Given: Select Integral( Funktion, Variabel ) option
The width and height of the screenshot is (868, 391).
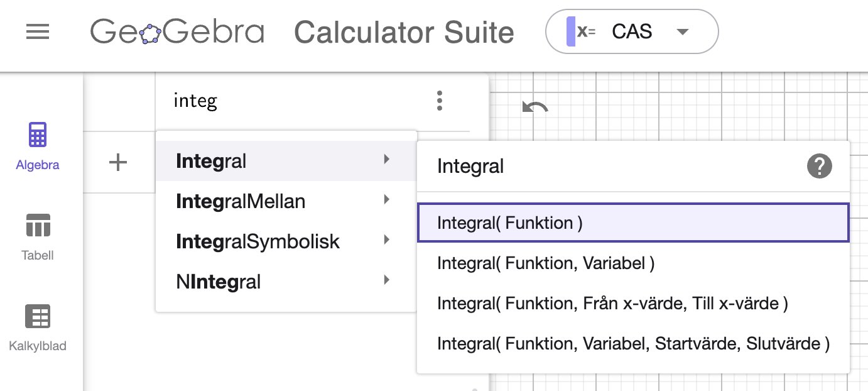Looking at the screenshot, I should point(546,263).
